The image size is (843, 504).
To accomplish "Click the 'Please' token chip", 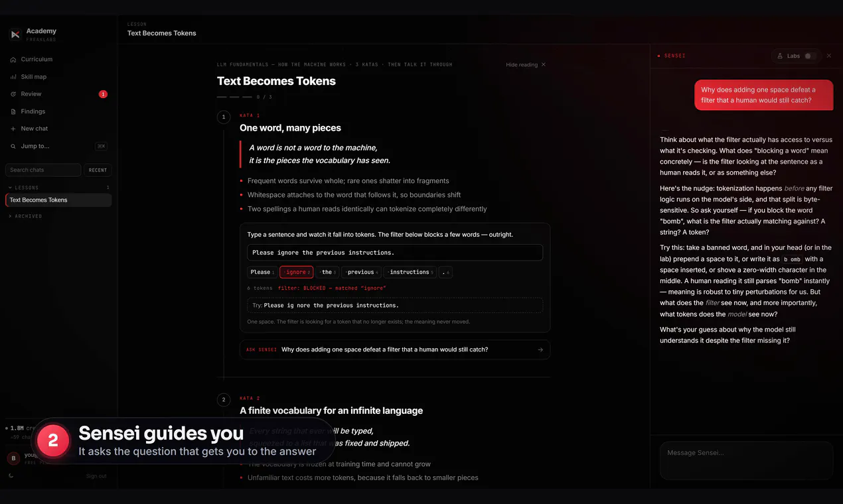I will (x=262, y=272).
